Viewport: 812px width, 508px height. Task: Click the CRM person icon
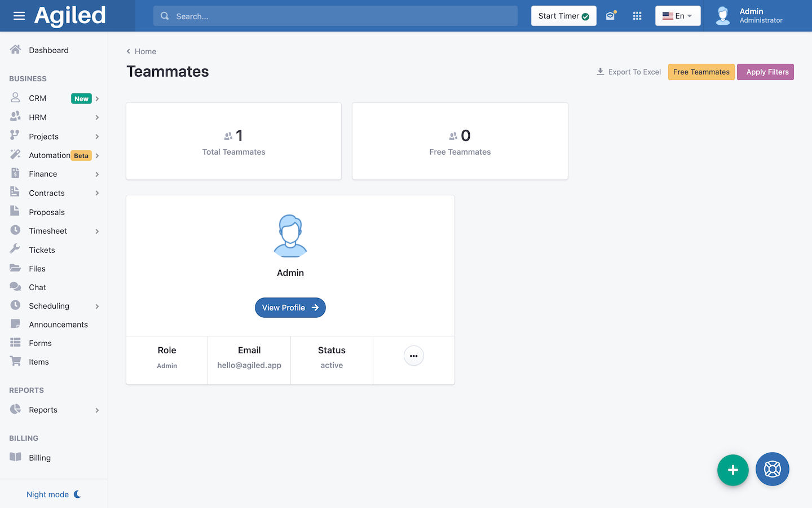tap(15, 98)
